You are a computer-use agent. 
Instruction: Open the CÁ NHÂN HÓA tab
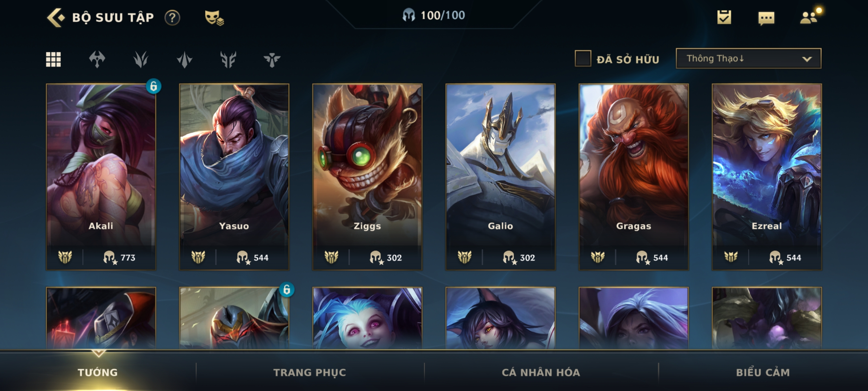click(x=541, y=372)
